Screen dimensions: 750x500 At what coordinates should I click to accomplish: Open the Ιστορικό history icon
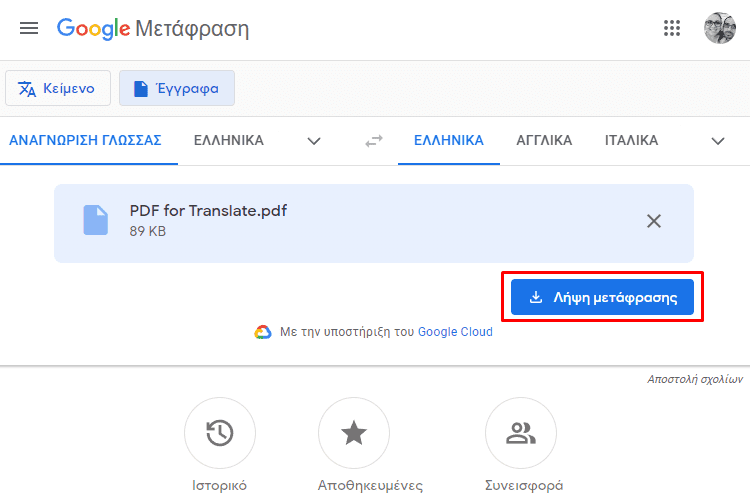[220, 433]
